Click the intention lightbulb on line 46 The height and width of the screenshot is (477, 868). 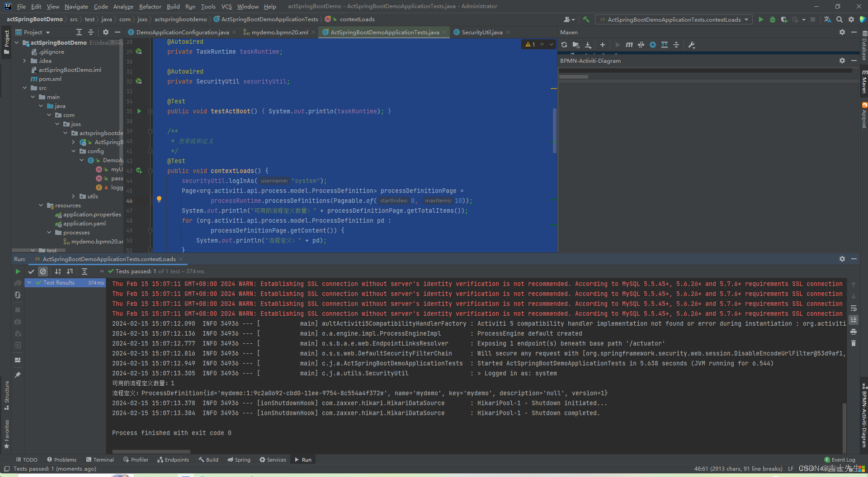(159, 199)
